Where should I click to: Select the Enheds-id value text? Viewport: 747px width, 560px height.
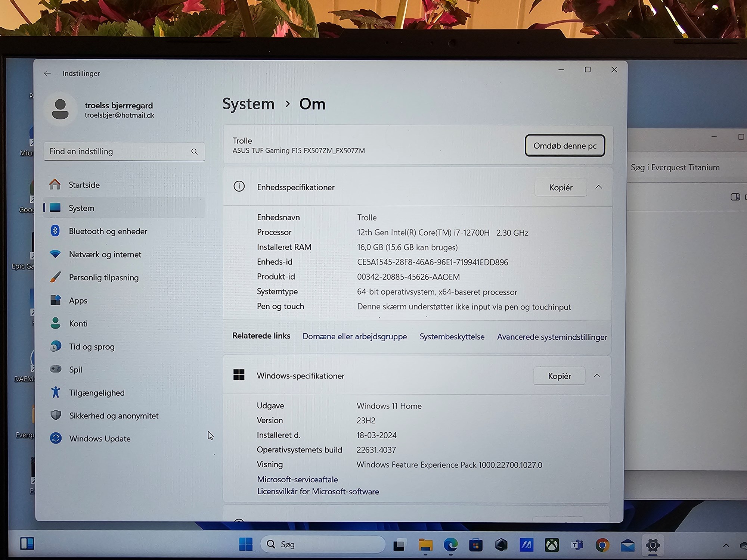click(x=433, y=262)
